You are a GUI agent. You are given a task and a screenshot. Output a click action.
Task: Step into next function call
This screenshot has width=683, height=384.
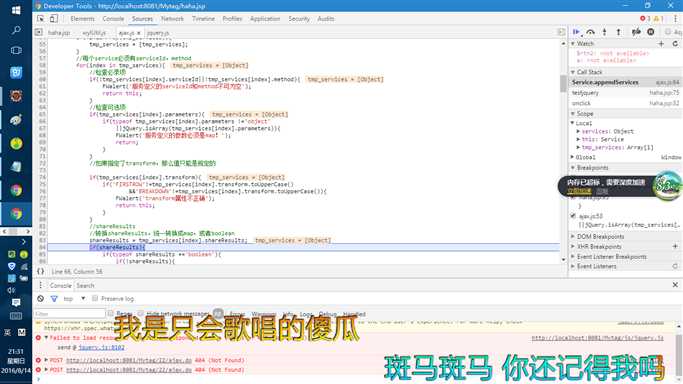(x=605, y=32)
